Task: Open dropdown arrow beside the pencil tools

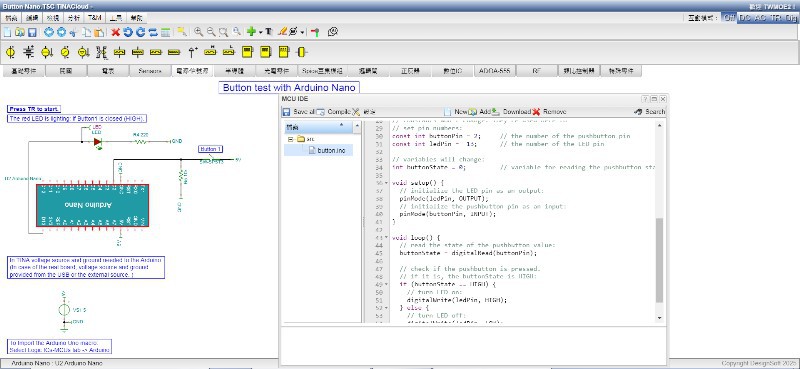Action: 303,32
